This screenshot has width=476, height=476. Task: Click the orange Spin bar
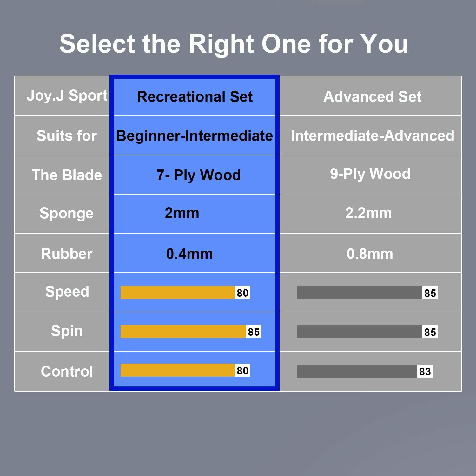click(x=183, y=332)
